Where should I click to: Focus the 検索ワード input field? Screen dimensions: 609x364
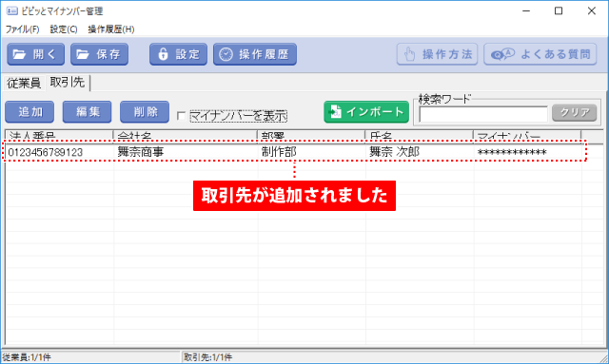pos(483,114)
